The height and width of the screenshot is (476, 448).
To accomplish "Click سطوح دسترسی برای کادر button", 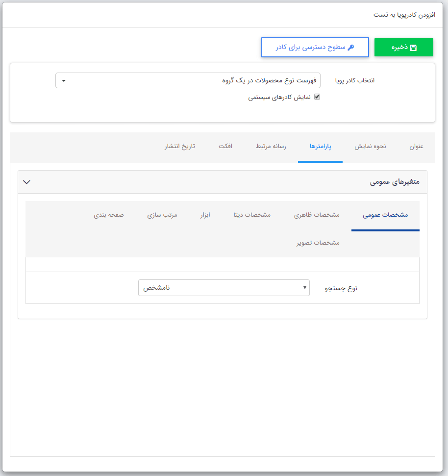I will pyautogui.click(x=315, y=47).
